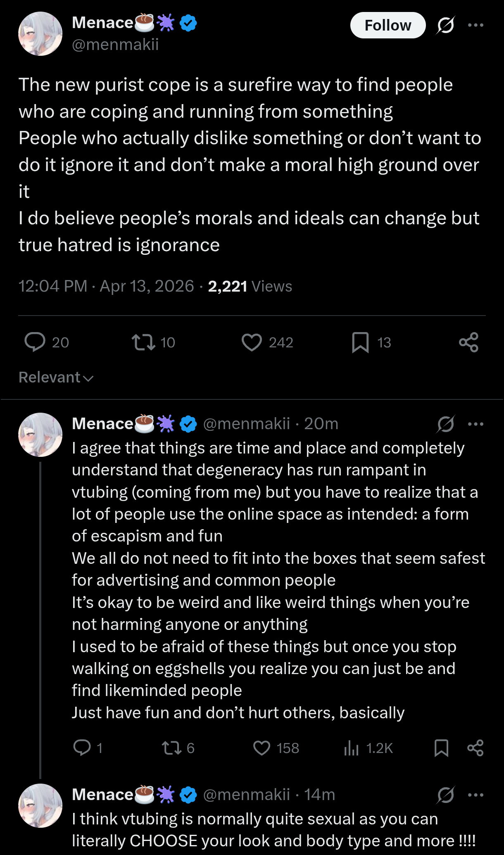Share the 20m thread reply
This screenshot has height=855, width=504.
475,748
